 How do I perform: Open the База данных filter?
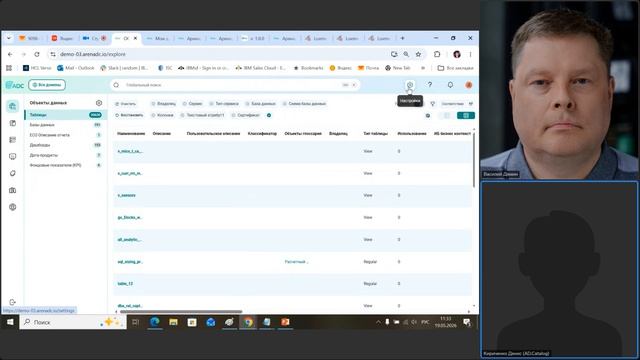(260, 104)
